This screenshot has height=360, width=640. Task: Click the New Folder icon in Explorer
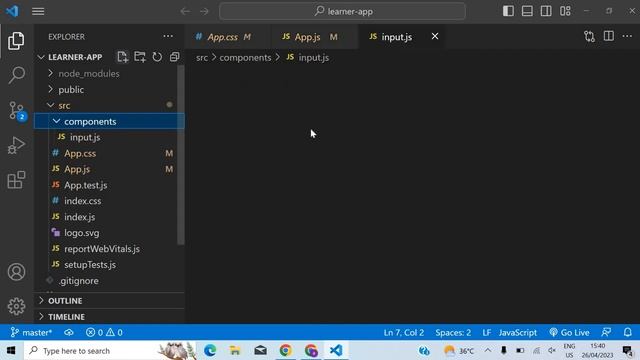pyautogui.click(x=140, y=57)
